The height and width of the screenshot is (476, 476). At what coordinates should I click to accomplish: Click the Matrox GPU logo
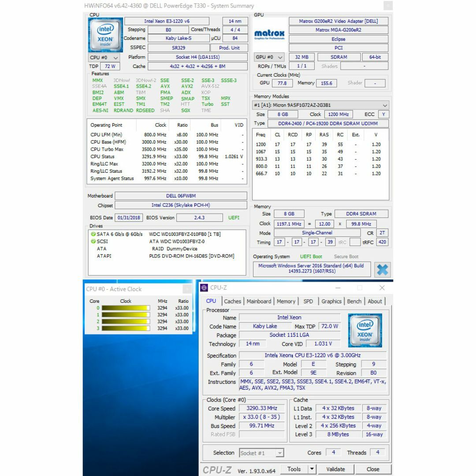click(x=269, y=35)
